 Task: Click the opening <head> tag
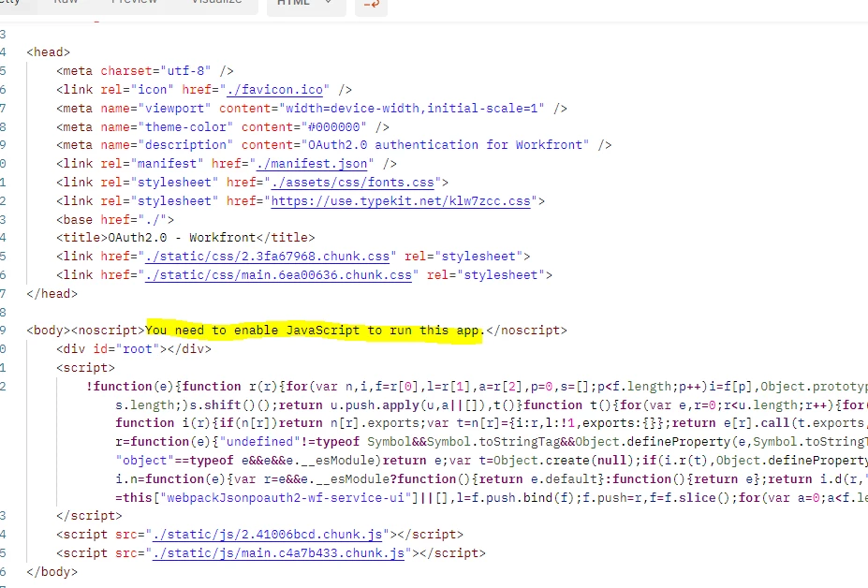[48, 52]
